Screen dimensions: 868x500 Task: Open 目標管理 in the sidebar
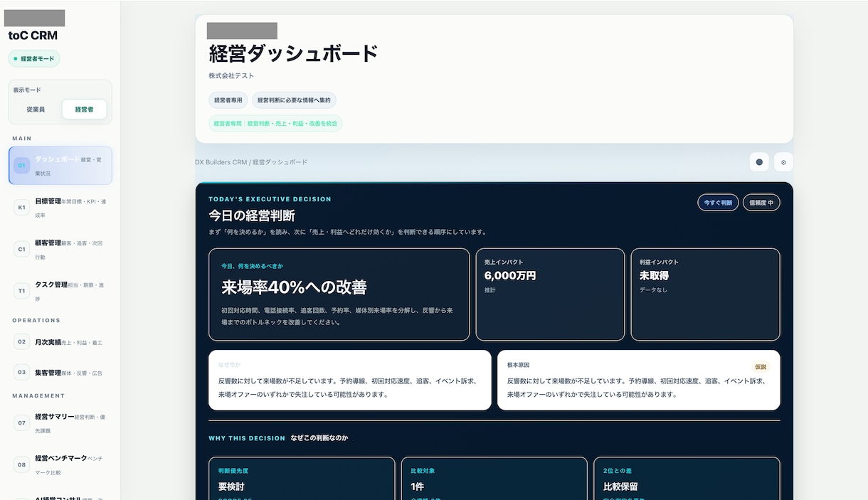coord(60,208)
